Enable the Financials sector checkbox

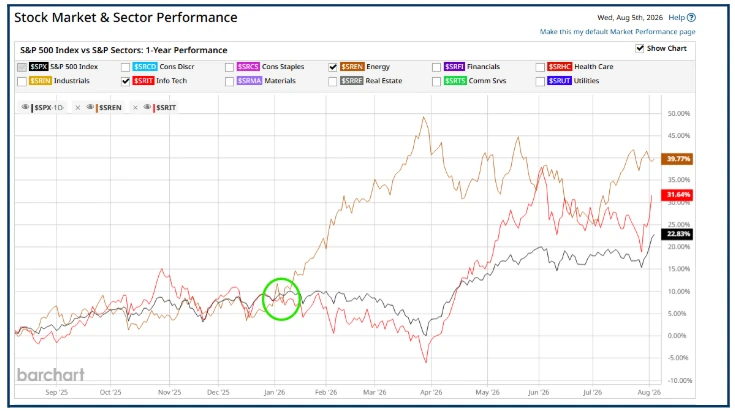tap(436, 67)
